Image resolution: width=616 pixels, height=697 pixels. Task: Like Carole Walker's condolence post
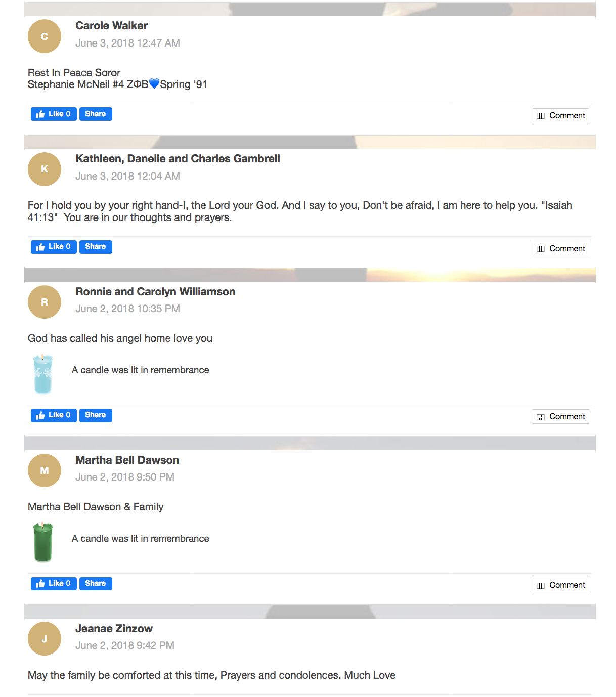click(x=54, y=114)
